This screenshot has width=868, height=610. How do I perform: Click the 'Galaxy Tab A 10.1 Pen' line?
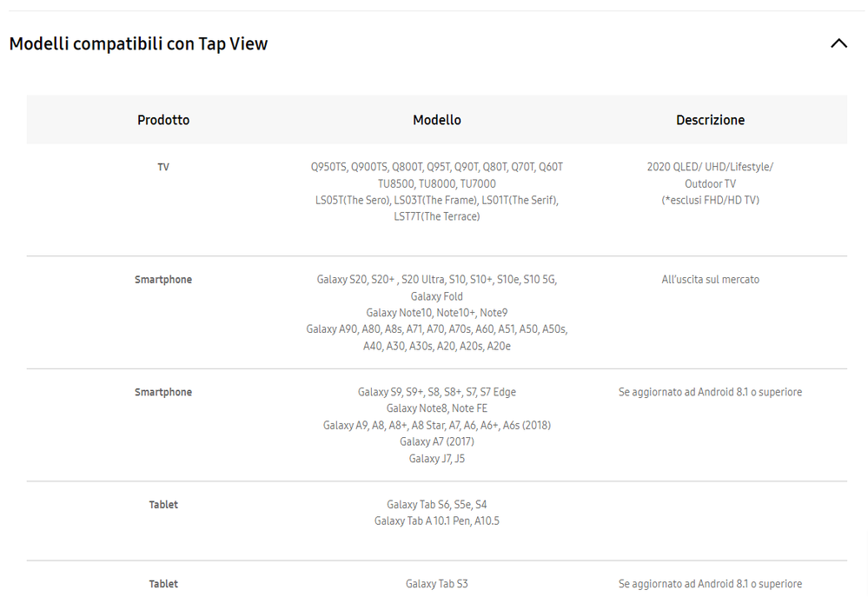pyautogui.click(x=437, y=520)
